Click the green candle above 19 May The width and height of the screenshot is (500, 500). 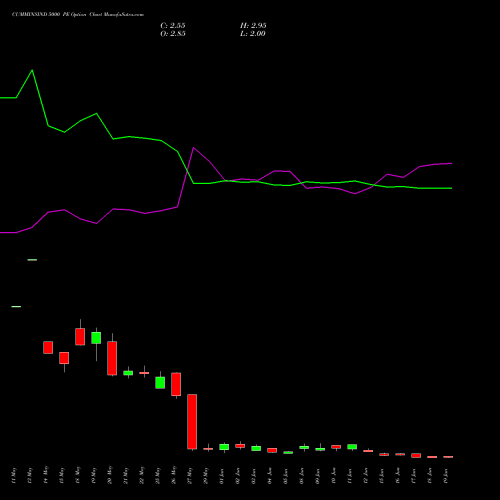[x=96, y=338]
